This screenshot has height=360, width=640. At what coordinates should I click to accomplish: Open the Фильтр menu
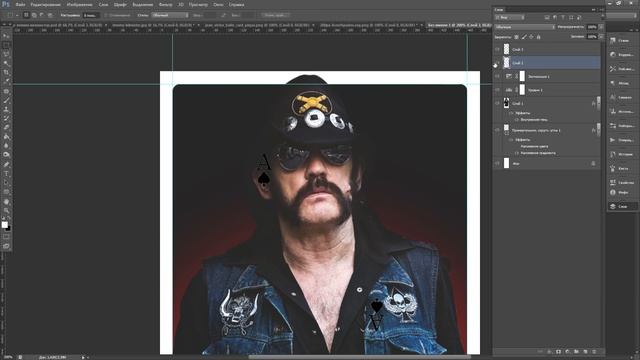click(165, 4)
